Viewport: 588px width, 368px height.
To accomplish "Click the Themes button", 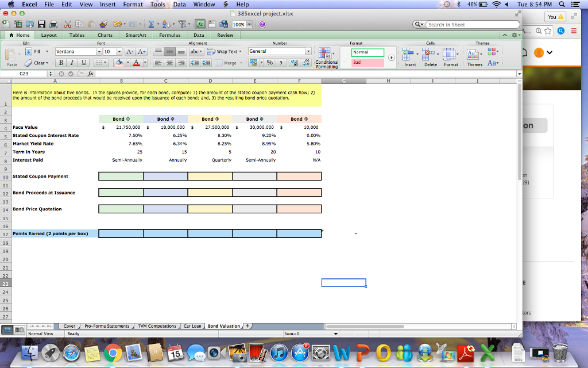I will tap(474, 57).
